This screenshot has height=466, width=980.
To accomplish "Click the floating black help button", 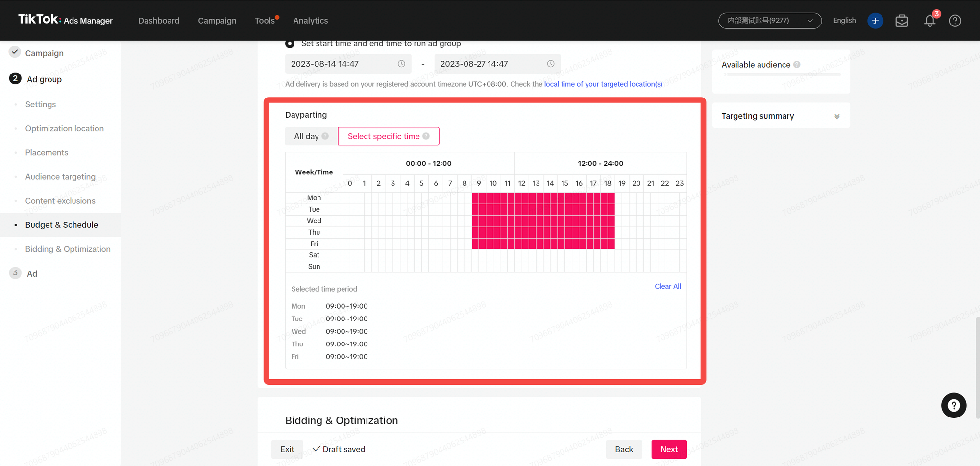I will [953, 405].
